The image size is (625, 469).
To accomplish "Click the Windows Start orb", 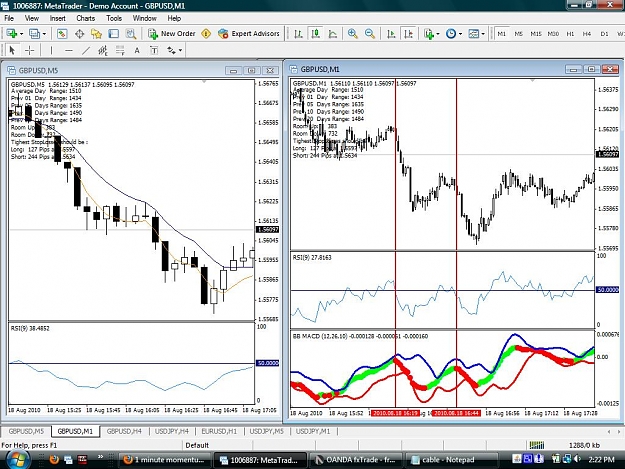I will click(x=16, y=459).
